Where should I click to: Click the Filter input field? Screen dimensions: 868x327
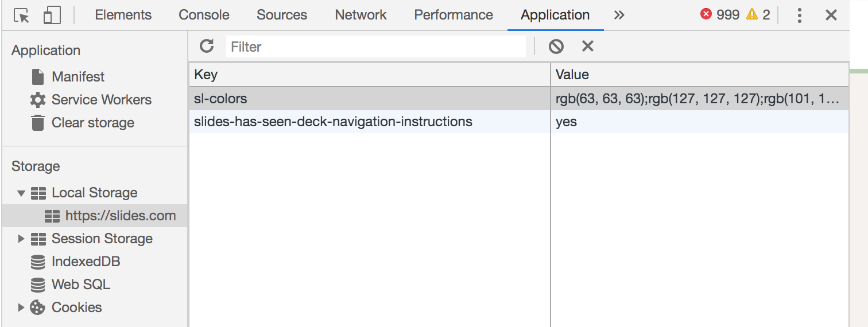coord(376,47)
